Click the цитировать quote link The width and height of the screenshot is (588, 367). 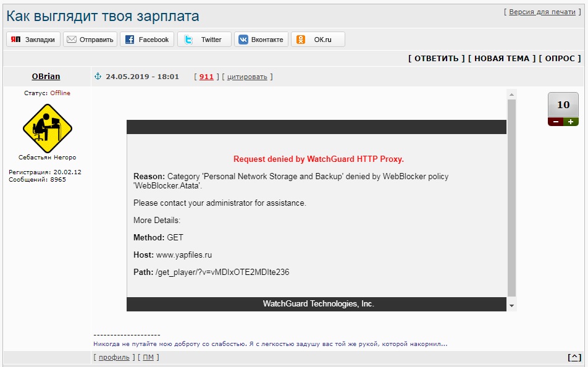point(247,77)
